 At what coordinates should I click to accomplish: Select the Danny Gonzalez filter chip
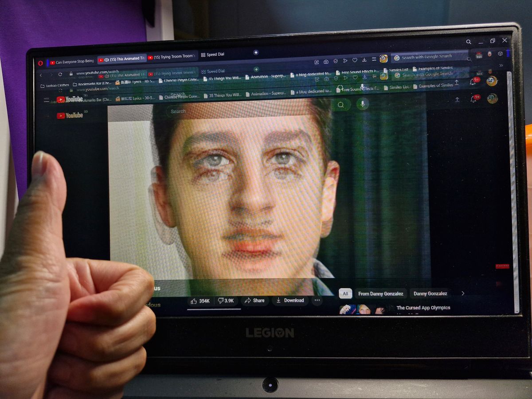pos(430,293)
